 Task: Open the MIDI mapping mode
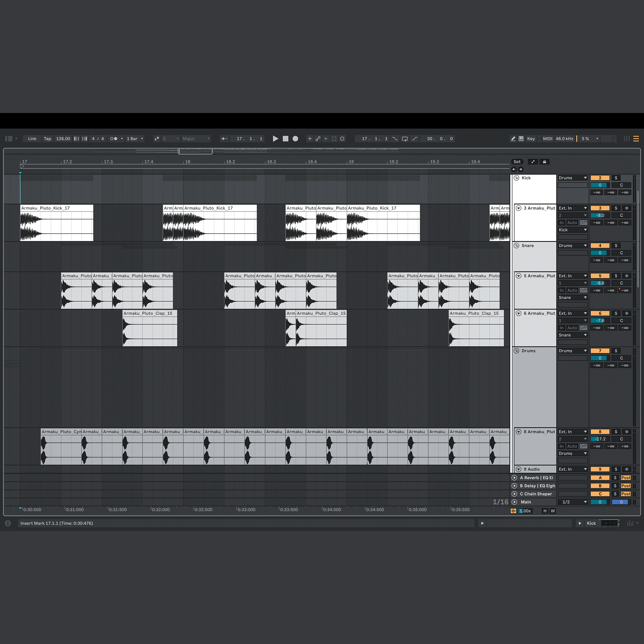(x=547, y=139)
